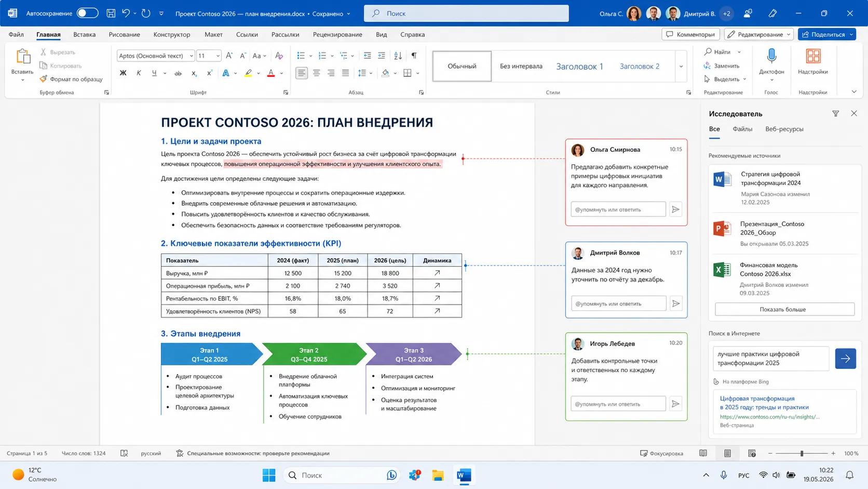Click the red font color button
The width and height of the screenshot is (868, 489).
(x=271, y=73)
